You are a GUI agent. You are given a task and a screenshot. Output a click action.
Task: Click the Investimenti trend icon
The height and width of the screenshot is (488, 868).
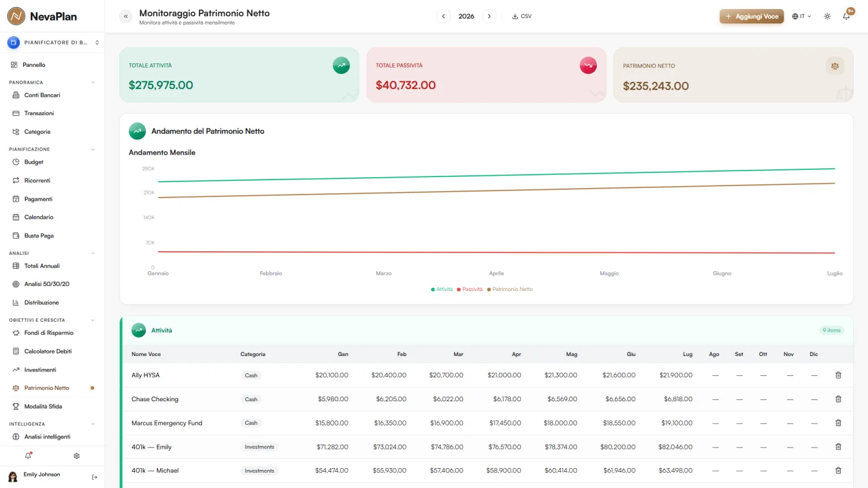click(16, 369)
